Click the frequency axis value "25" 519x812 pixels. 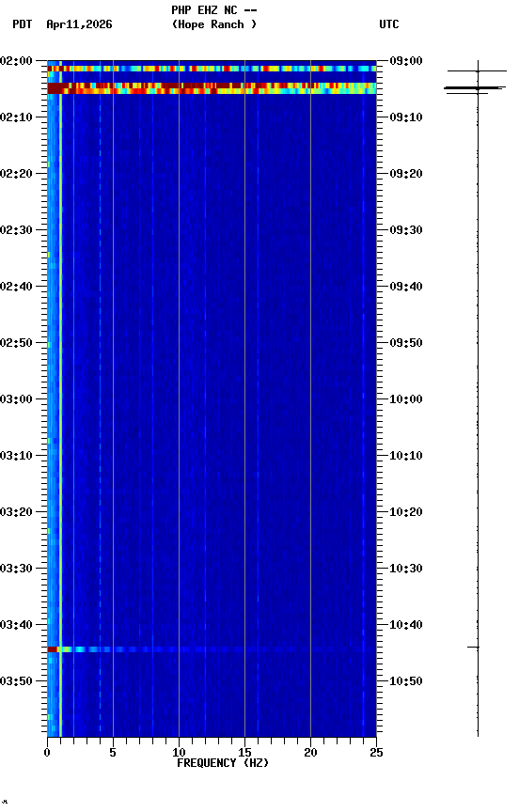pyautogui.click(x=376, y=753)
